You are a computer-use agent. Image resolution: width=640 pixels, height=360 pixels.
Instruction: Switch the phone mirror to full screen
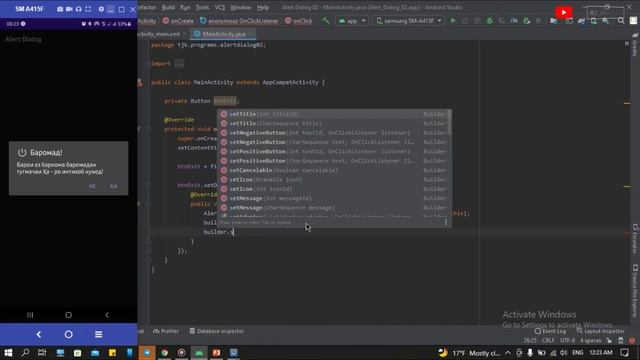88,9
